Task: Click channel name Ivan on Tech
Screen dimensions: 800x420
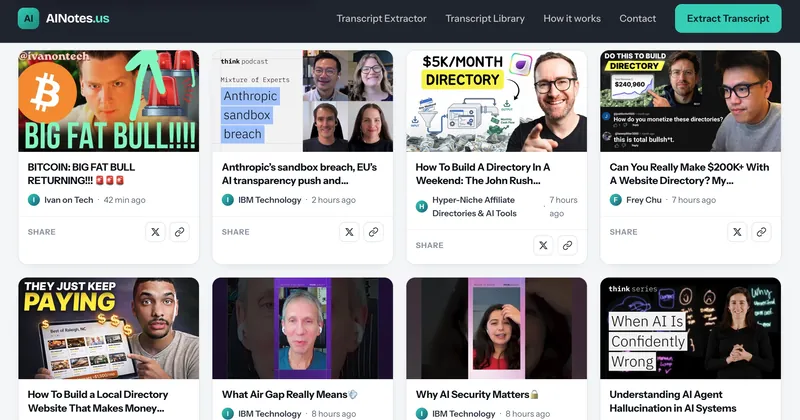Action: 69,200
